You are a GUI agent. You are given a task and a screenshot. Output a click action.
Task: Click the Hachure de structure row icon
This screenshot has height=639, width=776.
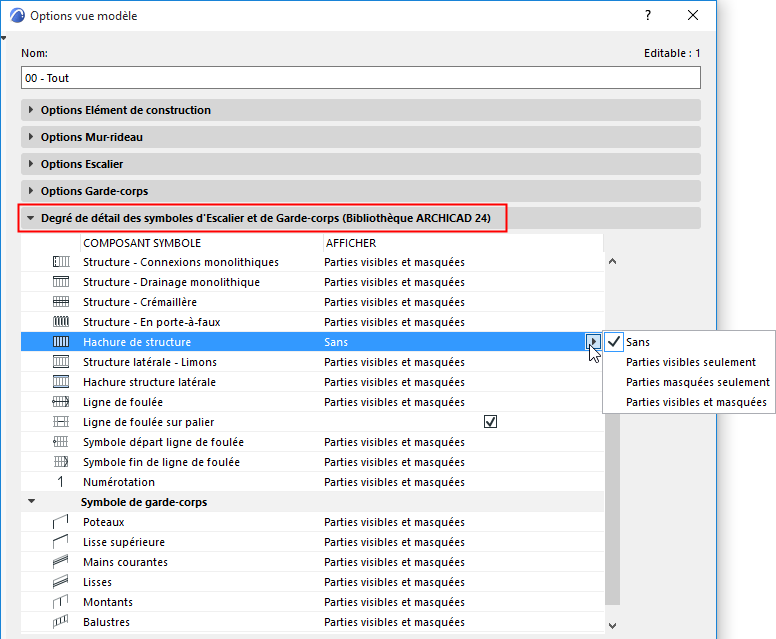coord(61,342)
